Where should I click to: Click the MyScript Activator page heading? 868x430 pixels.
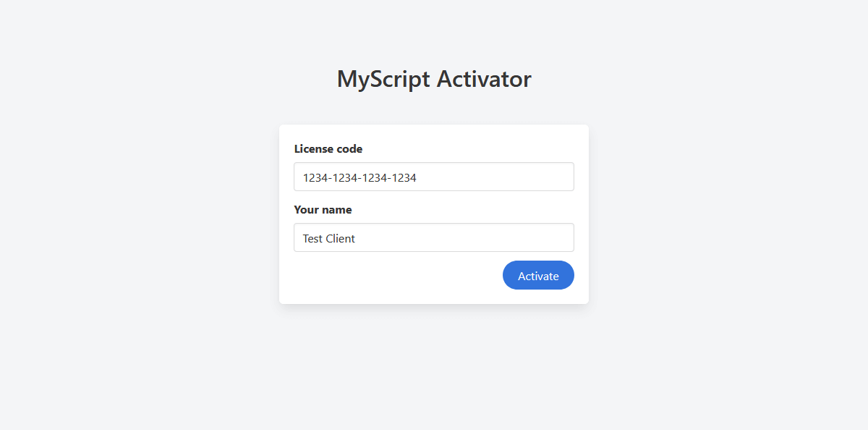pos(434,79)
